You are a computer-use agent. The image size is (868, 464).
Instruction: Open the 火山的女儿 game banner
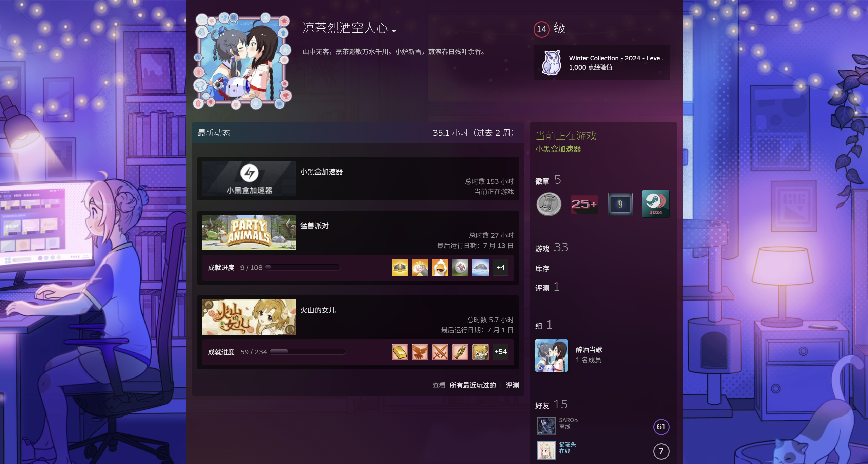[x=249, y=317]
